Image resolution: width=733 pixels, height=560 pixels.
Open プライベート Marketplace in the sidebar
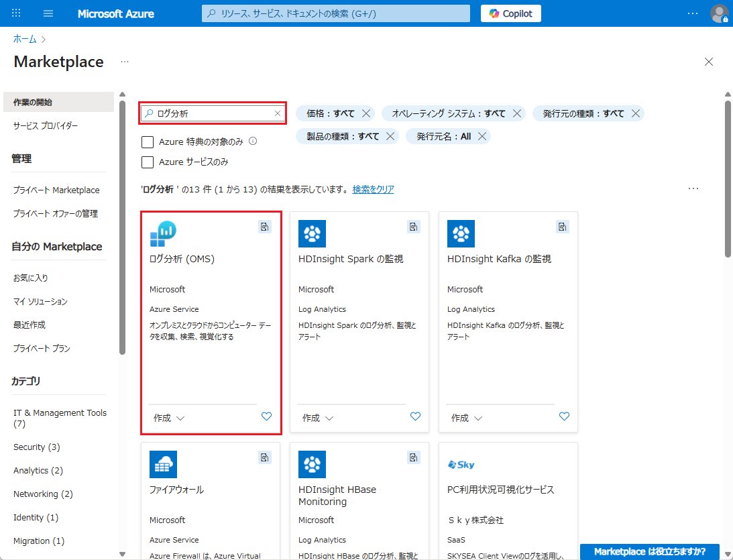(x=56, y=190)
